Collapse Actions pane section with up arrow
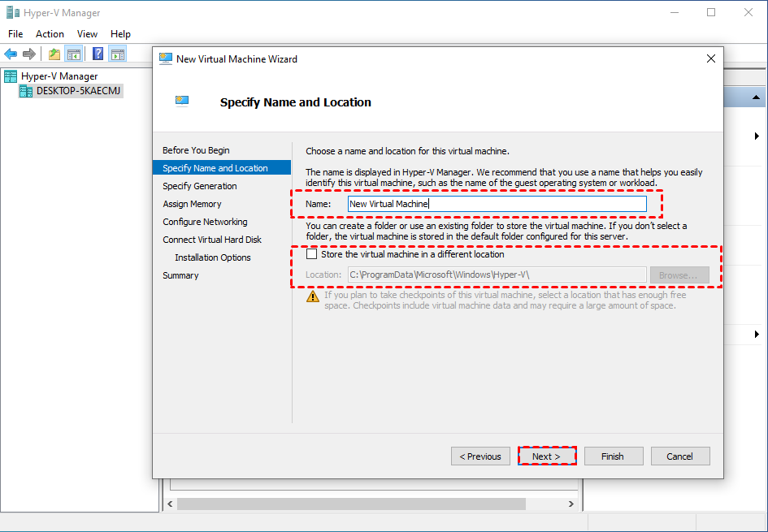Viewport: 768px width, 532px height. [757, 97]
